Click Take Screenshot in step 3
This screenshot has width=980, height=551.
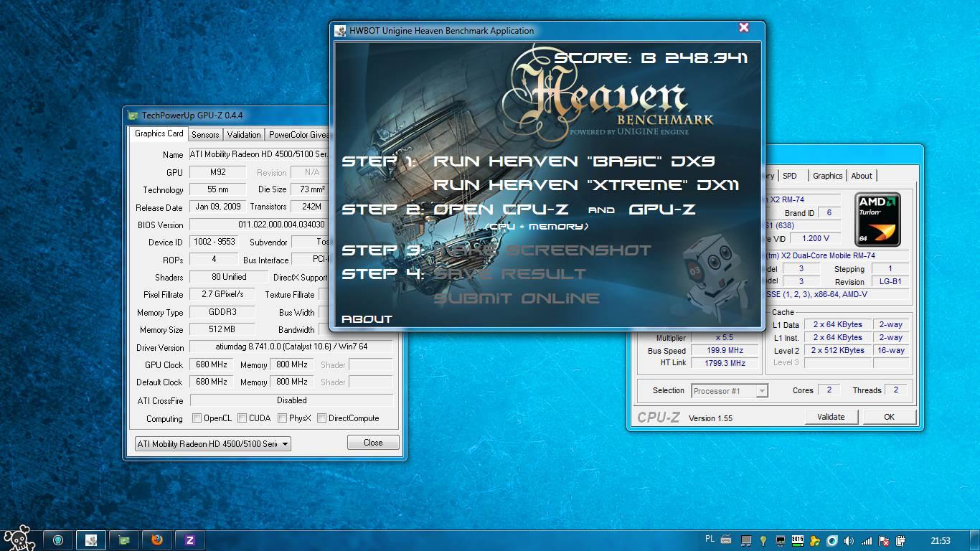[x=542, y=250]
